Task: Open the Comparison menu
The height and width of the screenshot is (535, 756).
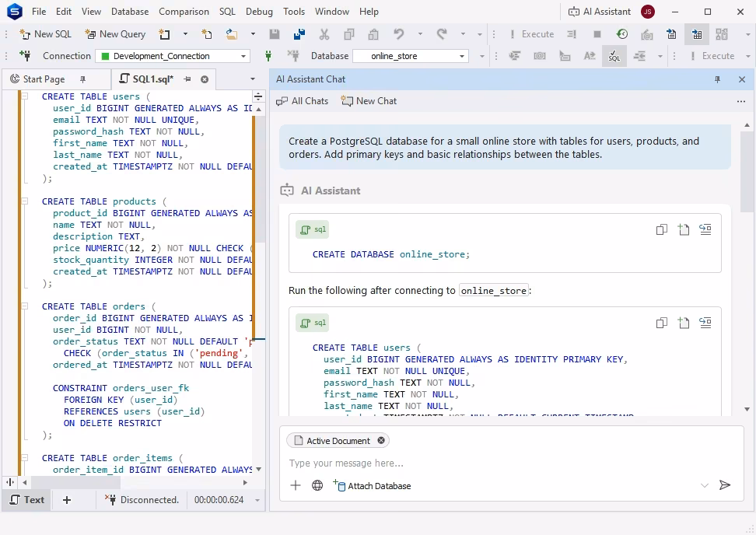Action: click(184, 12)
